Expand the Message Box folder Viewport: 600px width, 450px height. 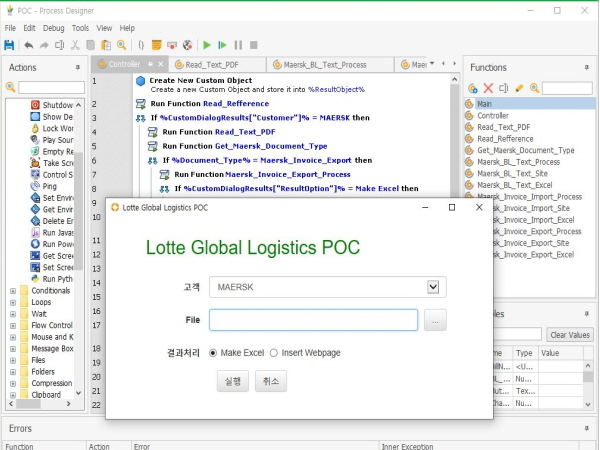[13, 349]
